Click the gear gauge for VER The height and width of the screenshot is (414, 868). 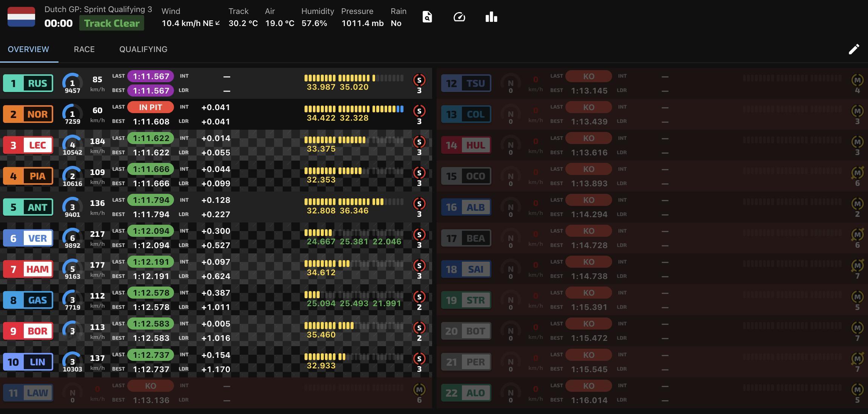[72, 238]
